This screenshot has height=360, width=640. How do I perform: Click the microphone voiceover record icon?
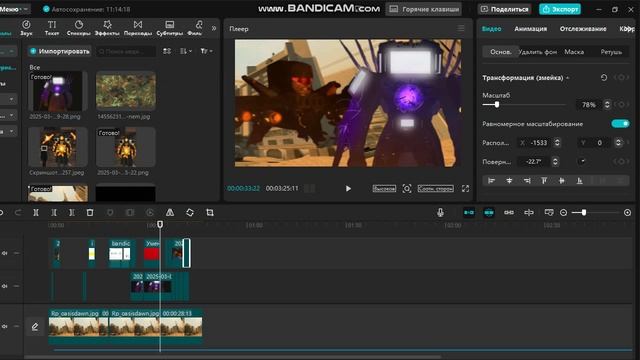coord(440,212)
